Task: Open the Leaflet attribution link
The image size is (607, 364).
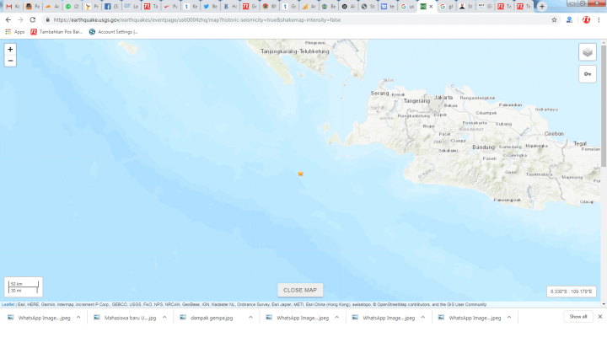Action: (8, 304)
